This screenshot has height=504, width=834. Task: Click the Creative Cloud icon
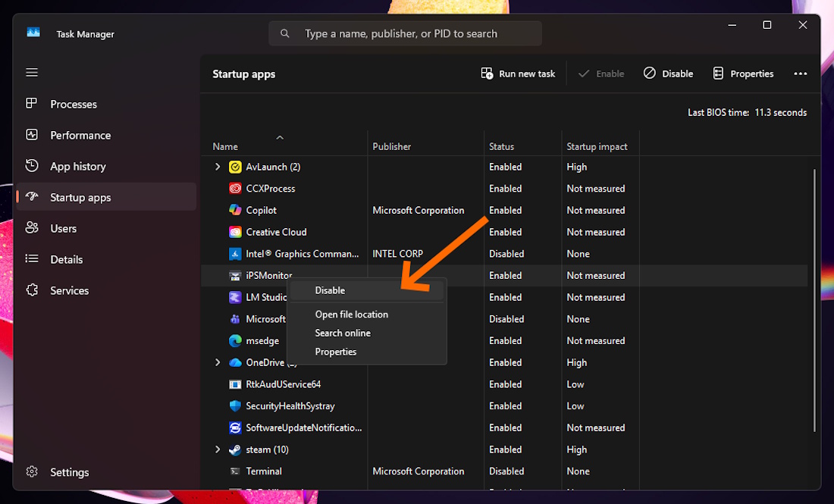235,233
